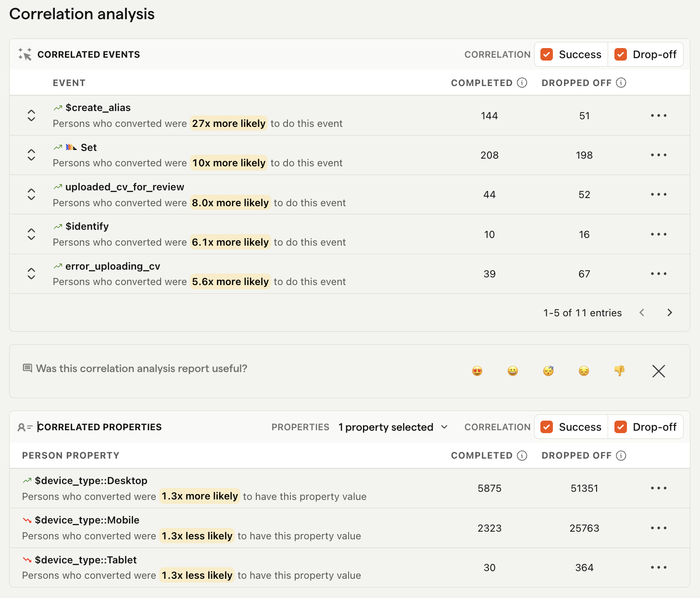Click the $device_type::Tablet property name
The height and width of the screenshot is (598, 700).
point(86,560)
